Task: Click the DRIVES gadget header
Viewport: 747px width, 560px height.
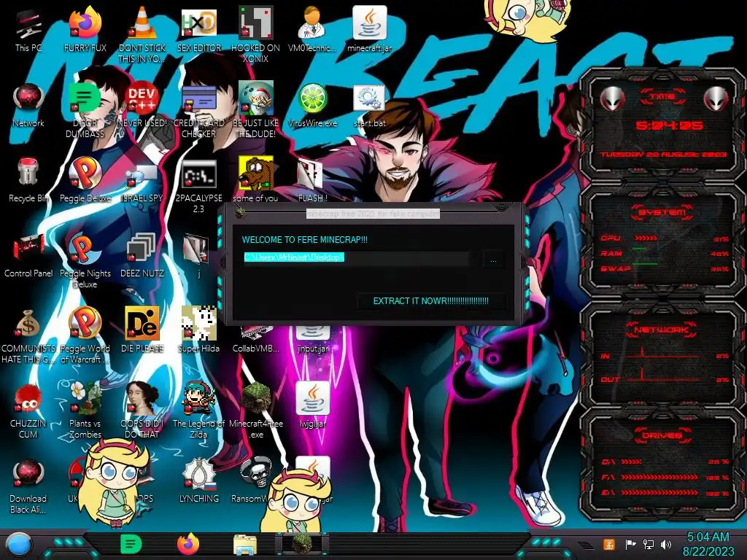Action: [662, 435]
